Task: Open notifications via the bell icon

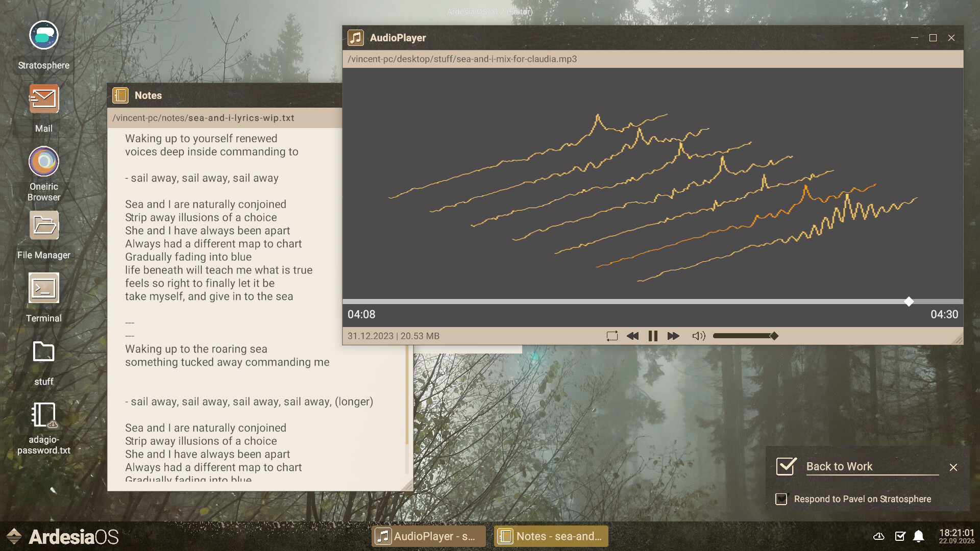Action: pyautogui.click(x=919, y=536)
